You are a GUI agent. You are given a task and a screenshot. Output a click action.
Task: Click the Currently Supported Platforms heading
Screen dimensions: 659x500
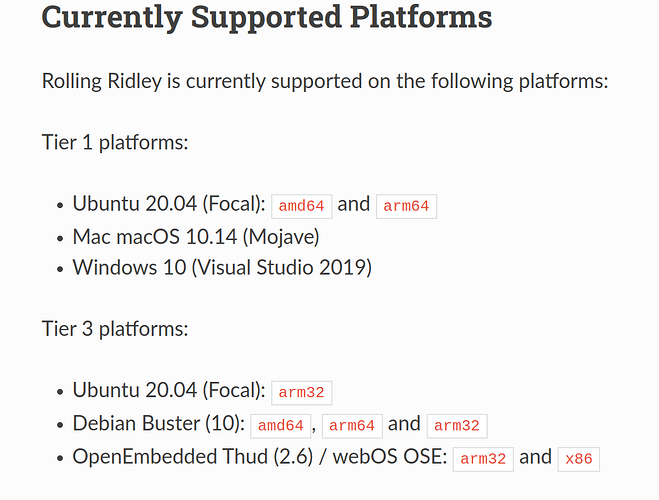point(267,18)
